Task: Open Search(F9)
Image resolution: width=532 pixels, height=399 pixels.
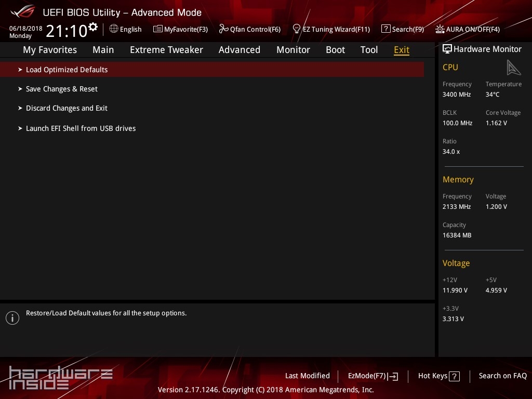Action: click(408, 30)
